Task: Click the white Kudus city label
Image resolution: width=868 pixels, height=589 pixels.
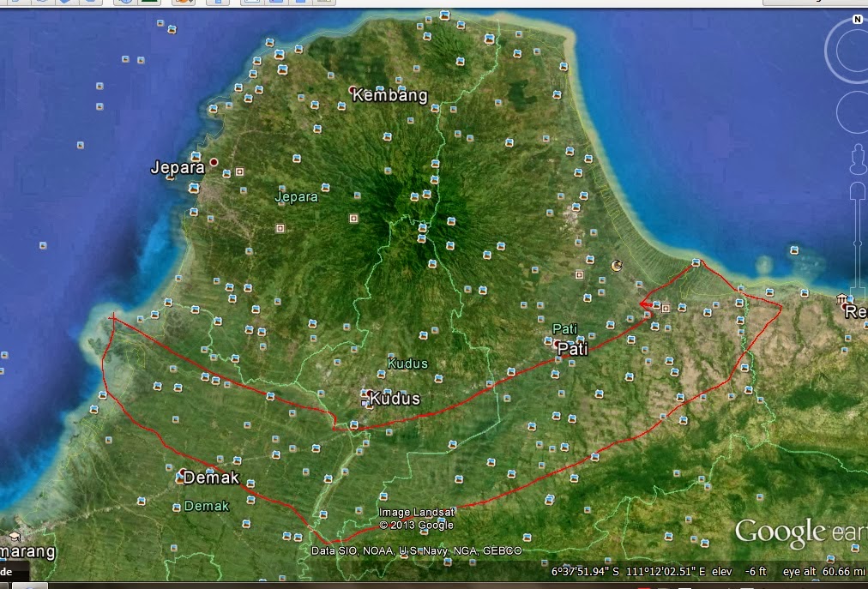Action: point(395,399)
